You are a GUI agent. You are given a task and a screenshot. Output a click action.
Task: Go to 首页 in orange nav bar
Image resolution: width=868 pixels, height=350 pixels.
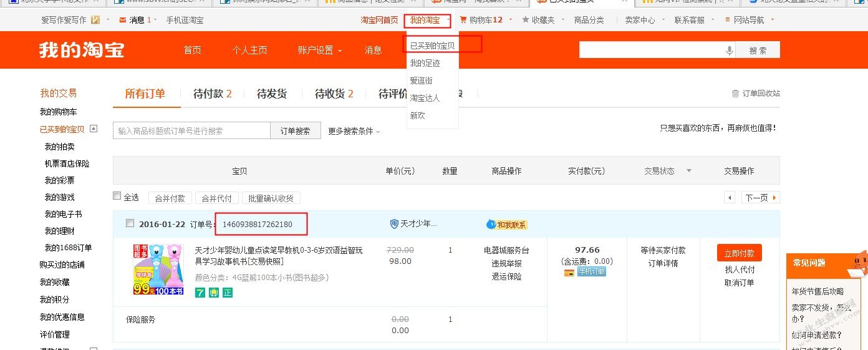click(193, 50)
